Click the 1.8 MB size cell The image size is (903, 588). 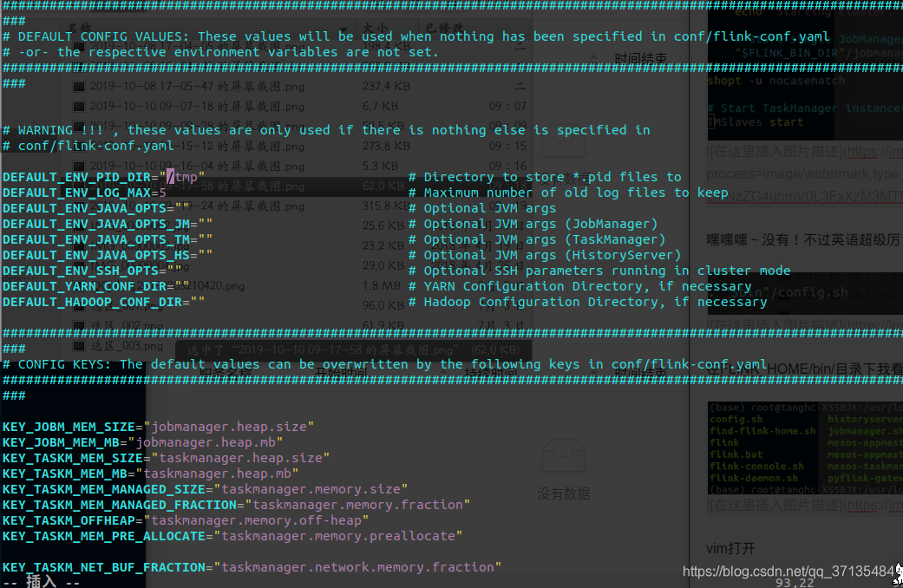pos(383,285)
